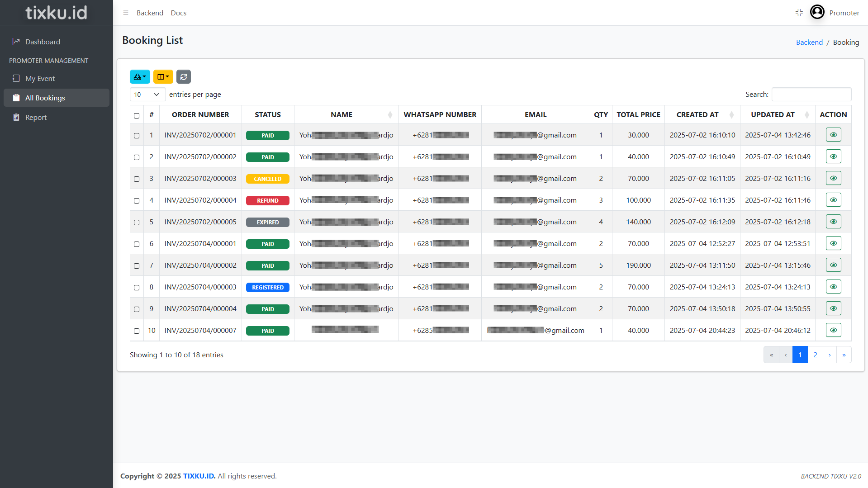Image resolution: width=868 pixels, height=488 pixels.
Task: Tick the select-all checkbox in table header
Action: [137, 115]
